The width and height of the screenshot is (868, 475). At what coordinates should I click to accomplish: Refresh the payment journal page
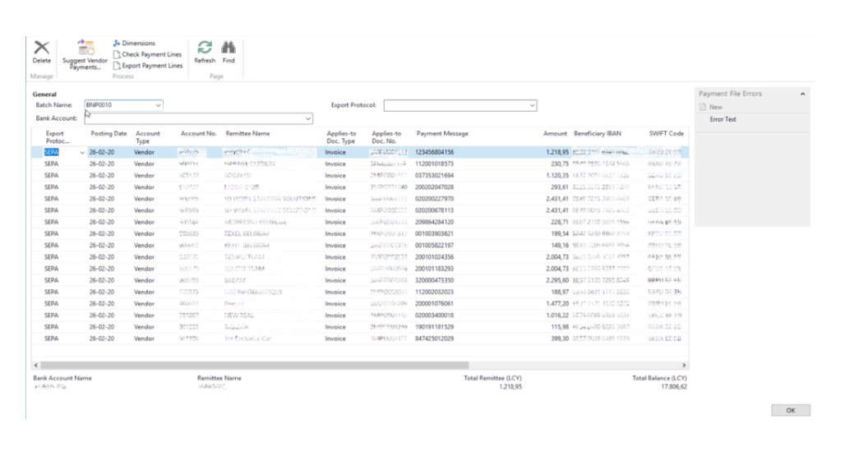[205, 51]
